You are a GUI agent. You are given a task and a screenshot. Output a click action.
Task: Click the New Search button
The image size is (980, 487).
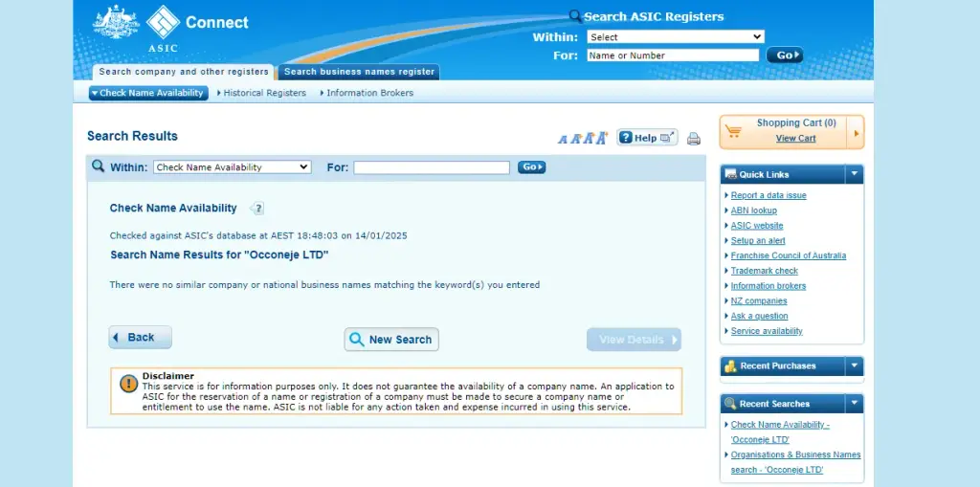(x=391, y=340)
